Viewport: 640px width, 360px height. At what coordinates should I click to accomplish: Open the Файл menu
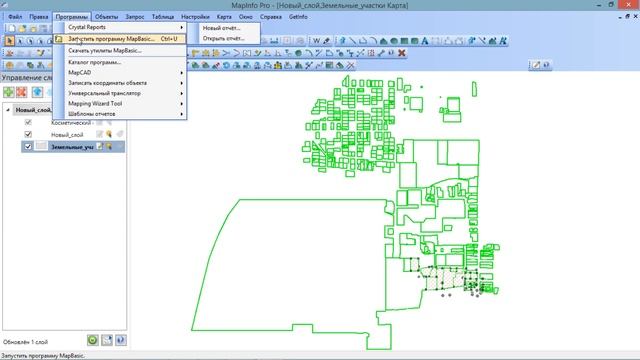(x=15, y=17)
